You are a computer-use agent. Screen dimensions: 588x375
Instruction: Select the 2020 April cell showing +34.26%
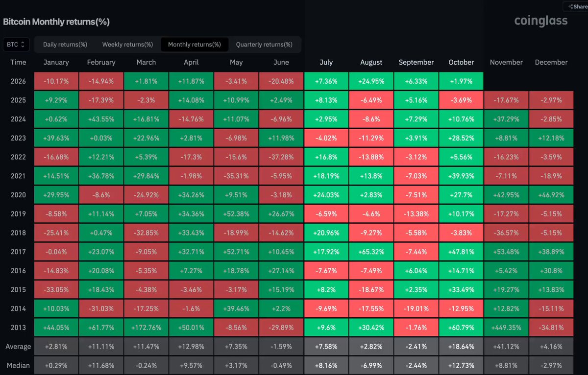[191, 195]
